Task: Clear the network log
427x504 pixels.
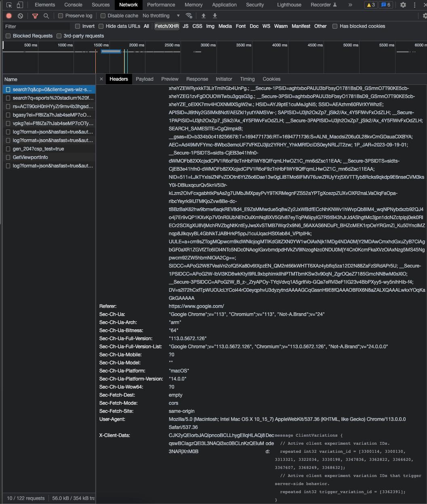Action: coord(20,15)
